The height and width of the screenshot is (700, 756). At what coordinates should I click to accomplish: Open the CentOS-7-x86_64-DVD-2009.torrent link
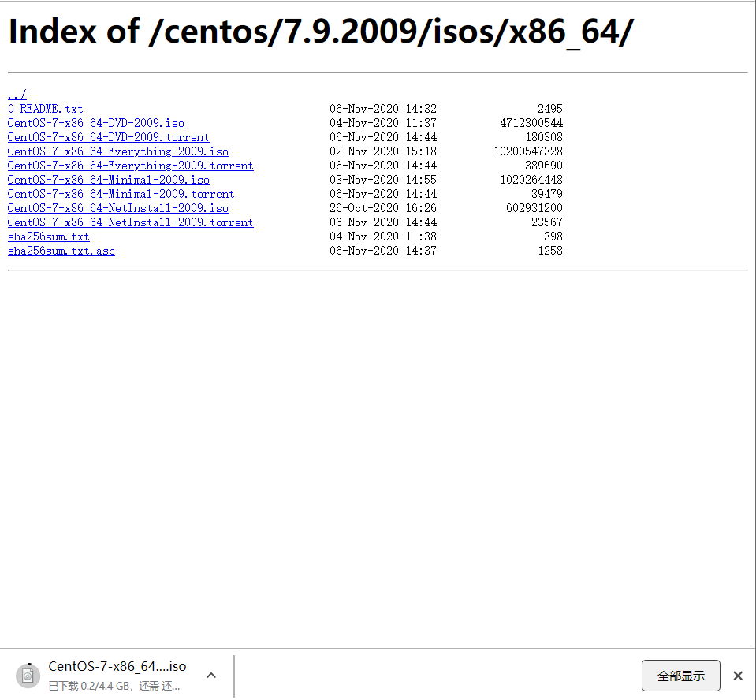tap(109, 137)
